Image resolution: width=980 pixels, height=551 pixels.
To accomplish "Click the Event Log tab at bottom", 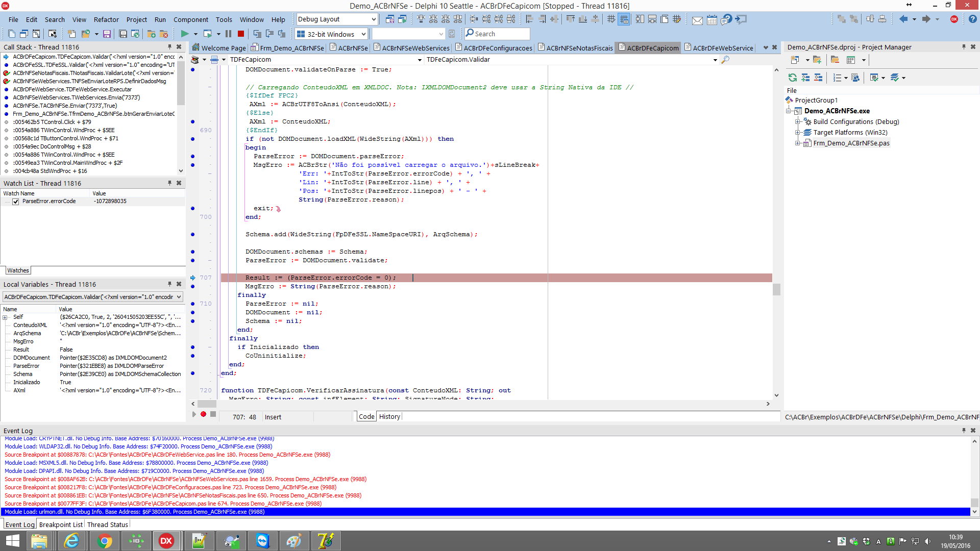I will (19, 524).
